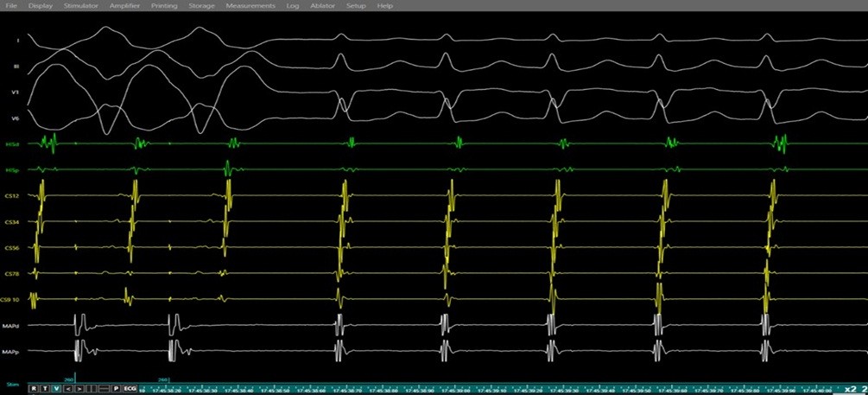Click the R button in bottom toolbar

(34, 389)
